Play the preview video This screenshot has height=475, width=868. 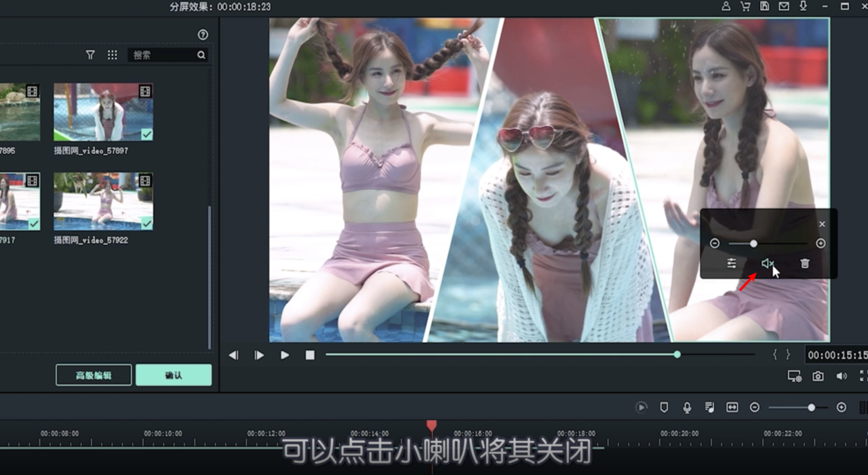[x=285, y=355]
